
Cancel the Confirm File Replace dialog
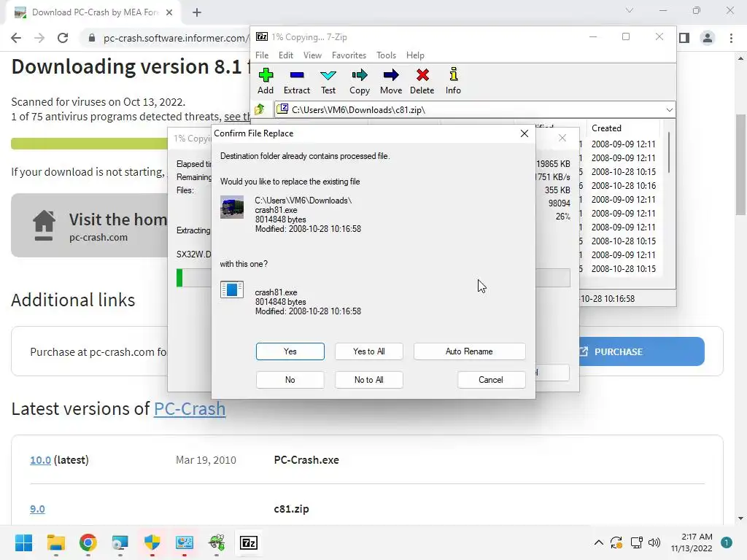(x=491, y=379)
